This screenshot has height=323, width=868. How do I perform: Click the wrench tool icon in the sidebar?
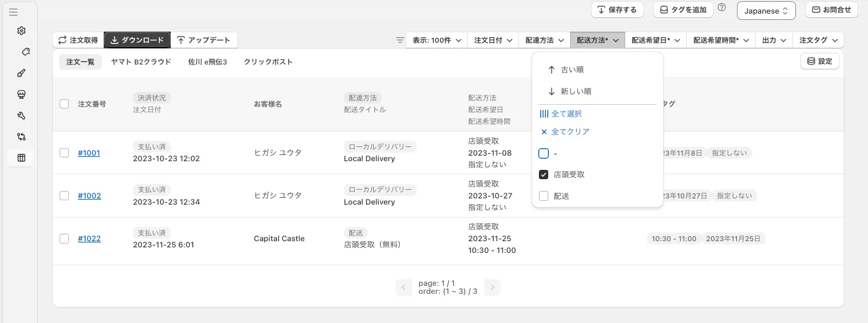21,116
